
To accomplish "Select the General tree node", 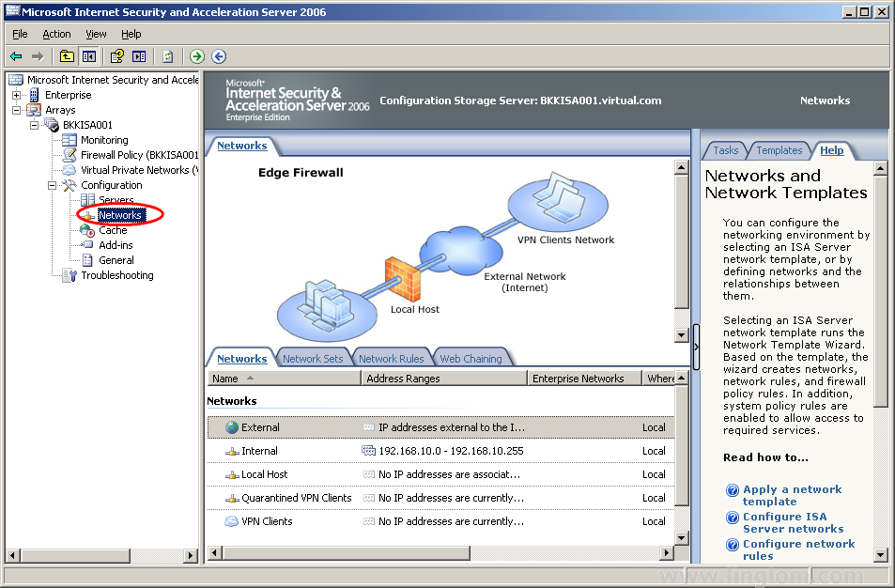I will pos(116,260).
